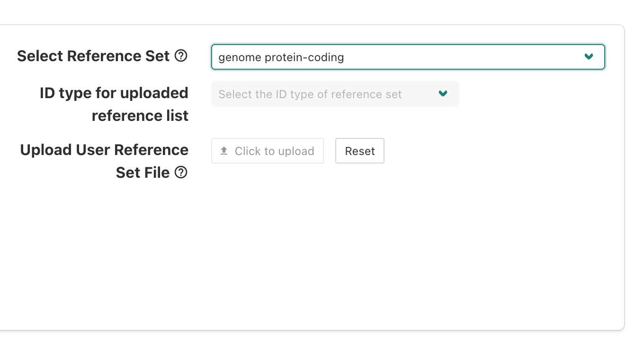The width and height of the screenshot is (644, 347).
Task: Click the "ID type for uploaded" label text
Action: (114, 93)
